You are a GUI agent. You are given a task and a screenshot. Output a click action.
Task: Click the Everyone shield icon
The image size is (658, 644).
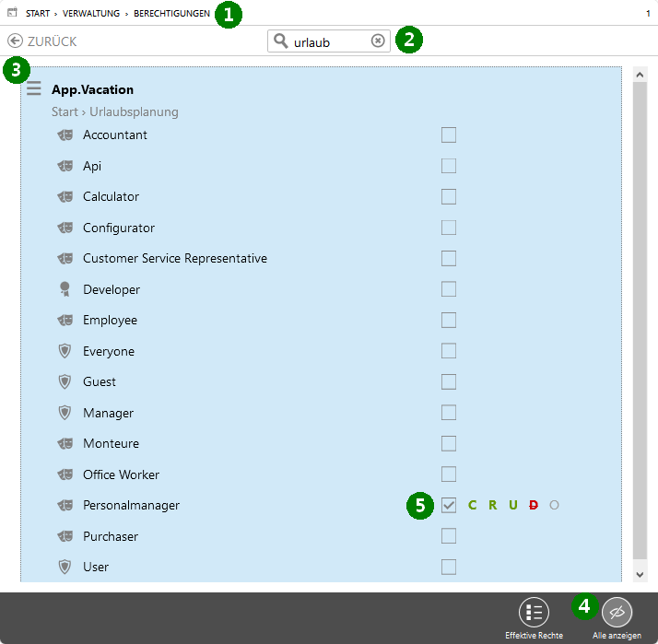65,351
